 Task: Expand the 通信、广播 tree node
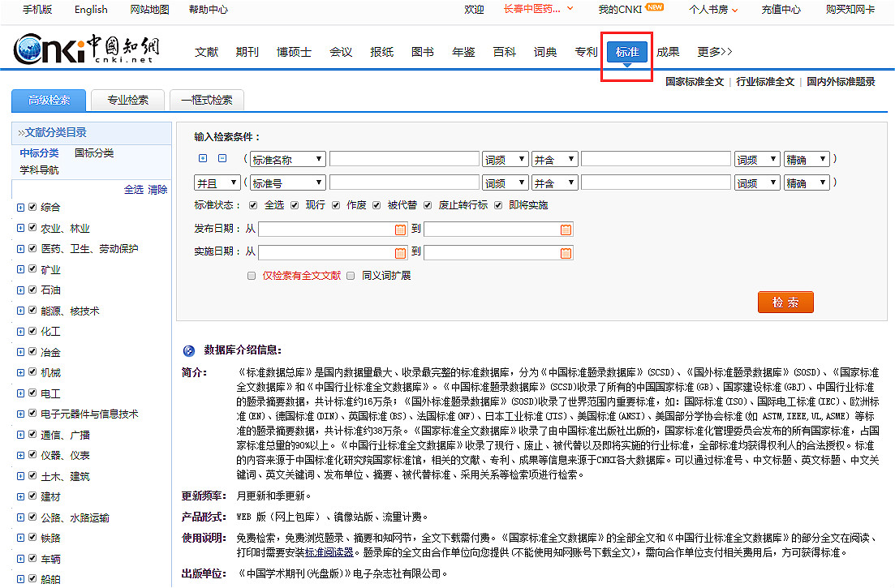tap(20, 435)
